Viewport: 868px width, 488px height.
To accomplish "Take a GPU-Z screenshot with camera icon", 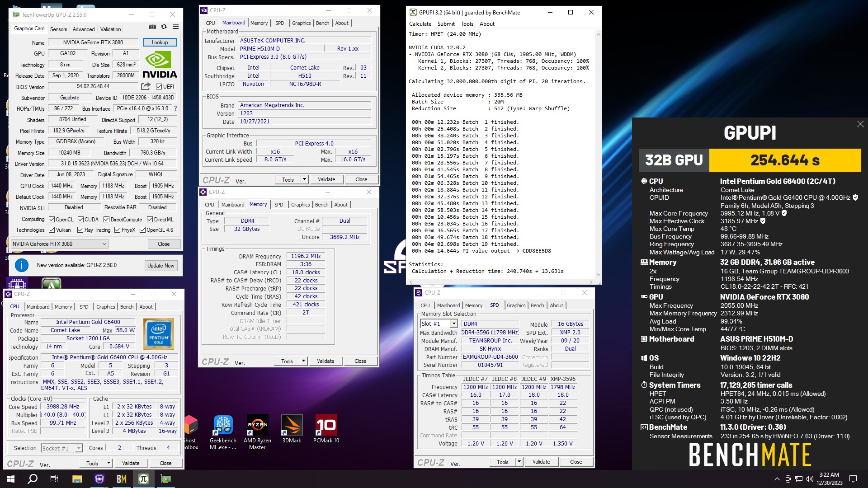I will 152,27.
